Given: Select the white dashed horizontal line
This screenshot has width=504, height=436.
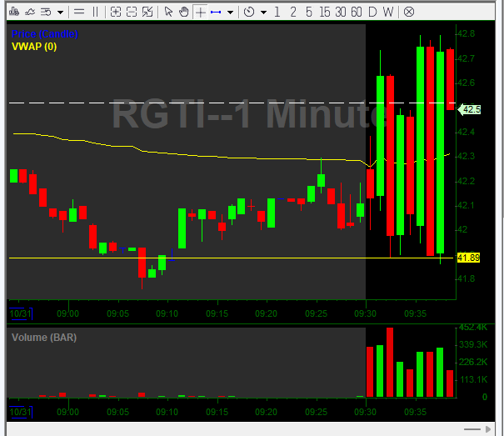Looking at the screenshot, I should click(x=232, y=103).
